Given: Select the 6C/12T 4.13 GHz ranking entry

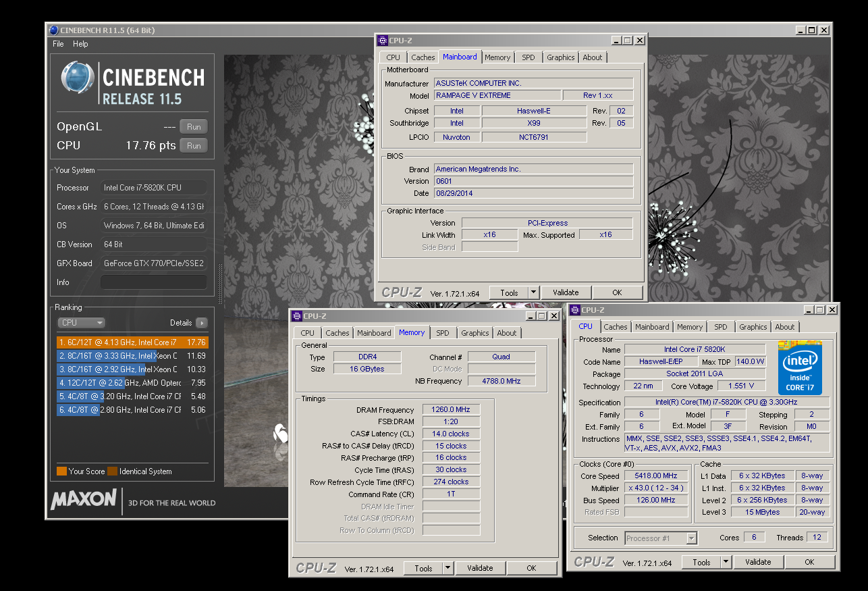Looking at the screenshot, I should point(132,342).
